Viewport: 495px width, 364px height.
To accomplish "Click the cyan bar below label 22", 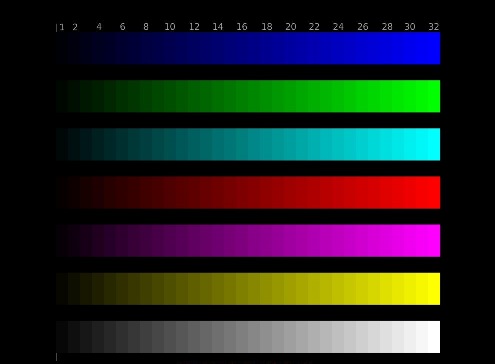I will click(x=314, y=144).
